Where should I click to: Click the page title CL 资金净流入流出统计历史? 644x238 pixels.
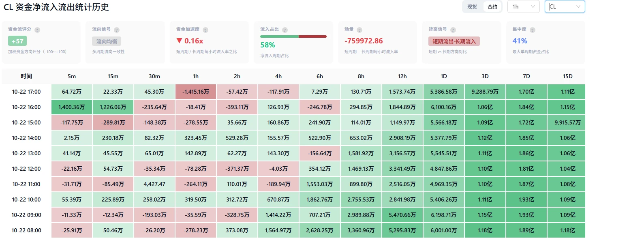pyautogui.click(x=56, y=7)
